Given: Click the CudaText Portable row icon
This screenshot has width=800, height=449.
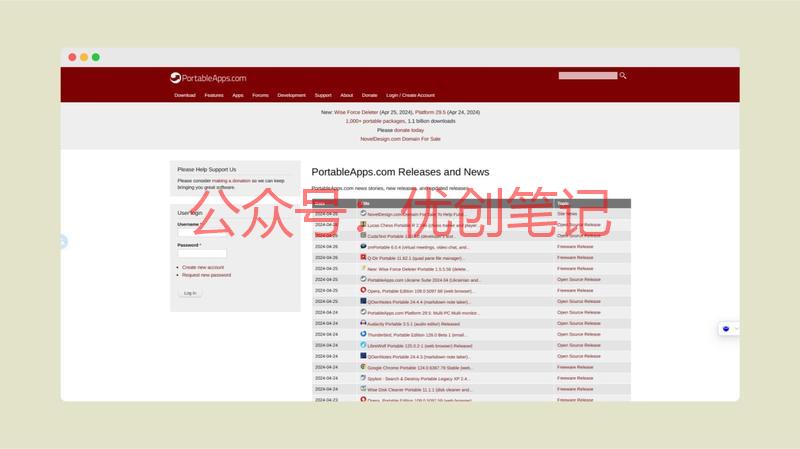Looking at the screenshot, I should (x=363, y=235).
